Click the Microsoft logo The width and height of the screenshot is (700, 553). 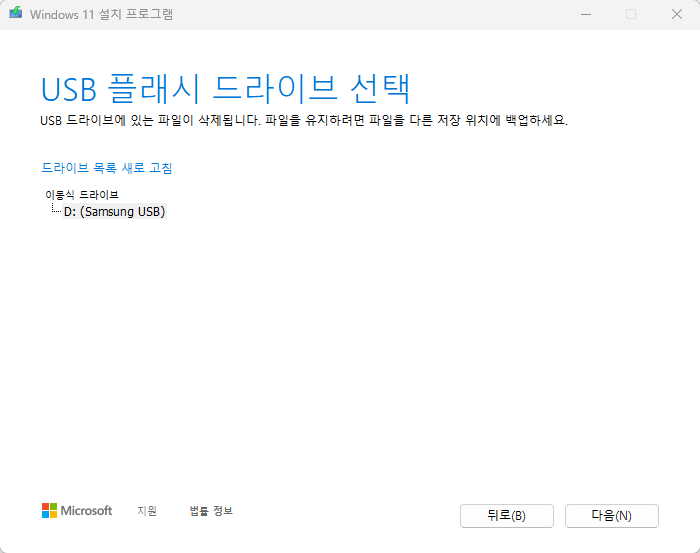pos(77,511)
